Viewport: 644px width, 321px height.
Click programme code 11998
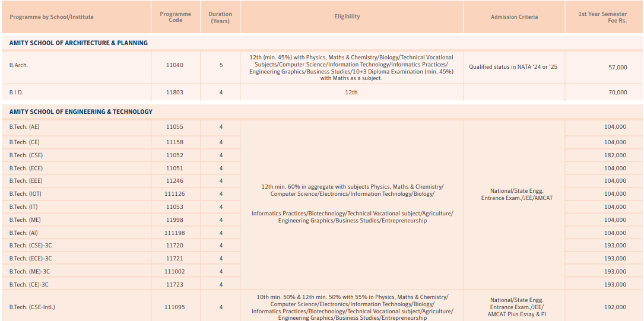pyautogui.click(x=175, y=220)
